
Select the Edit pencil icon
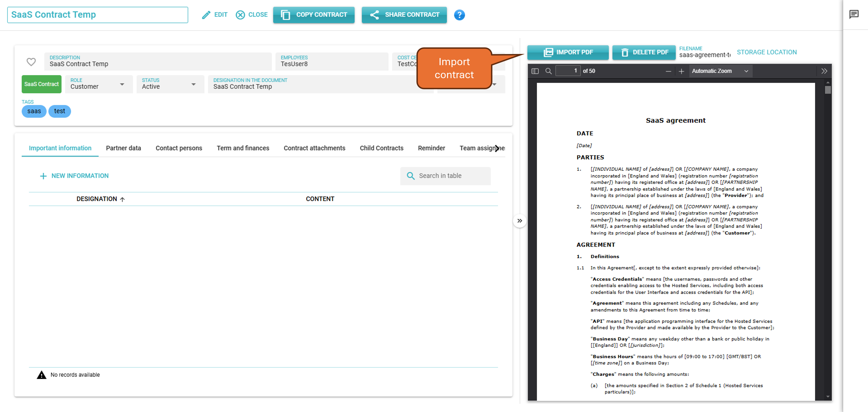(206, 15)
